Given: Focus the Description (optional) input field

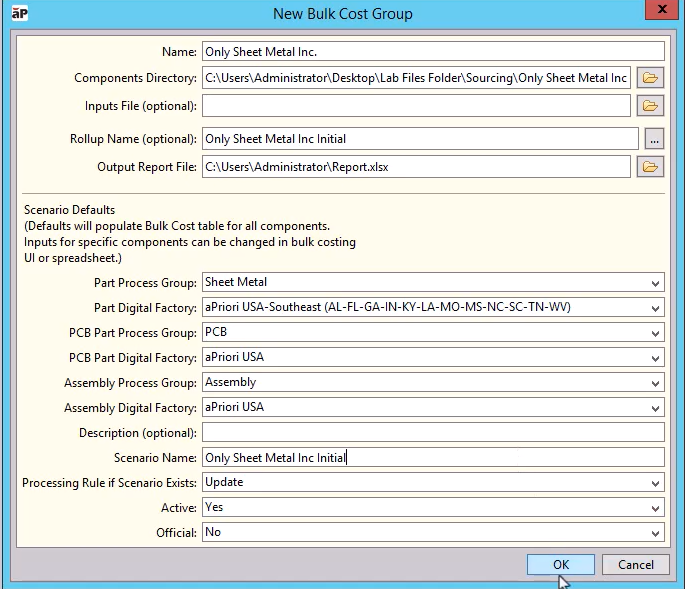Looking at the screenshot, I should coord(433,433).
